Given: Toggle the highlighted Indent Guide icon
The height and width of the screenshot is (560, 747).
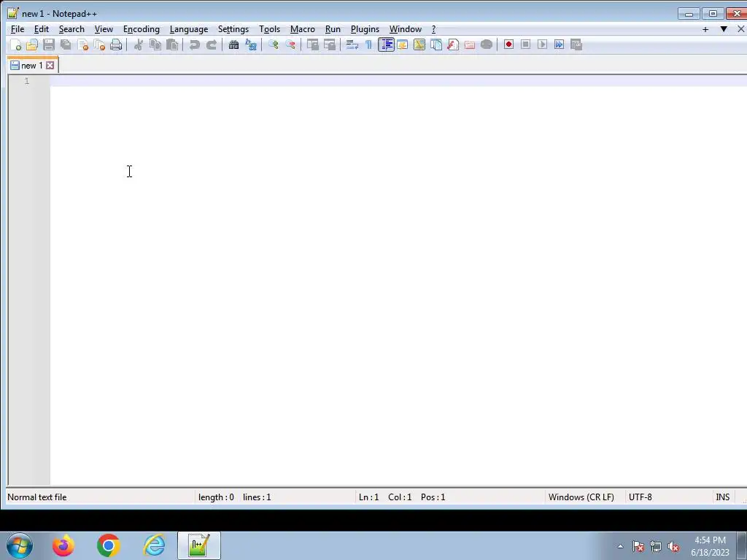Looking at the screenshot, I should pyautogui.click(x=386, y=44).
